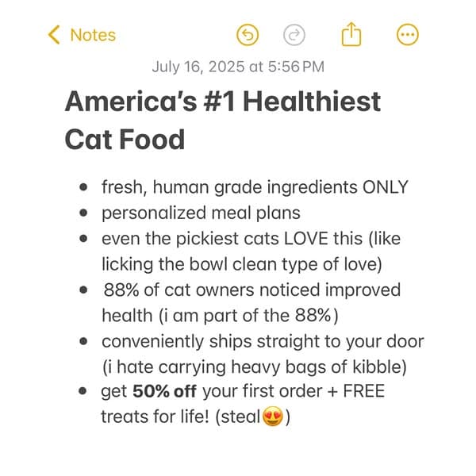Open the share sheet icon
The height and width of the screenshot is (476, 476).
[351, 34]
